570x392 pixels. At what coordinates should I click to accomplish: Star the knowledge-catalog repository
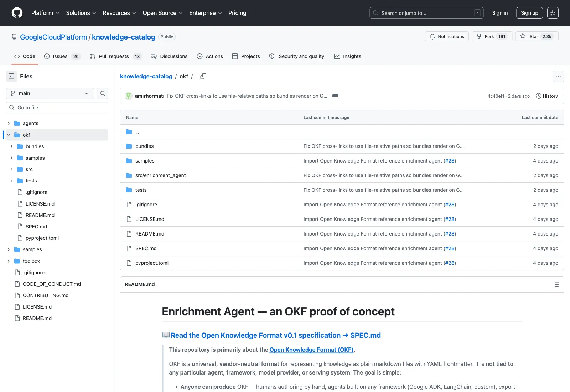point(537,36)
